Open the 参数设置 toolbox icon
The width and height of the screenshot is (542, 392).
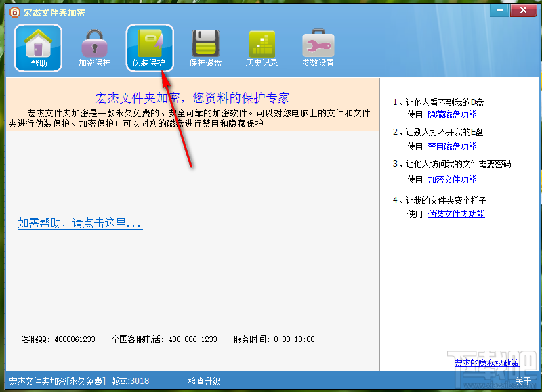pos(318,48)
